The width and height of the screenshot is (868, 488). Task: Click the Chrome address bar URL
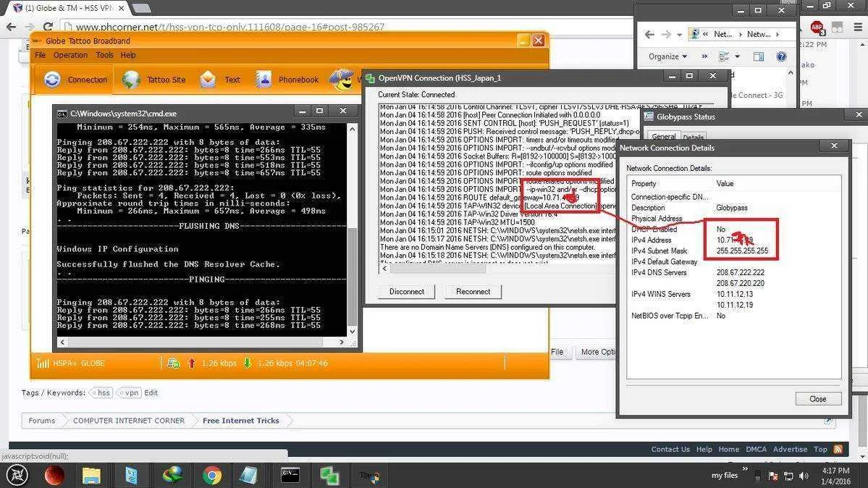[229, 27]
